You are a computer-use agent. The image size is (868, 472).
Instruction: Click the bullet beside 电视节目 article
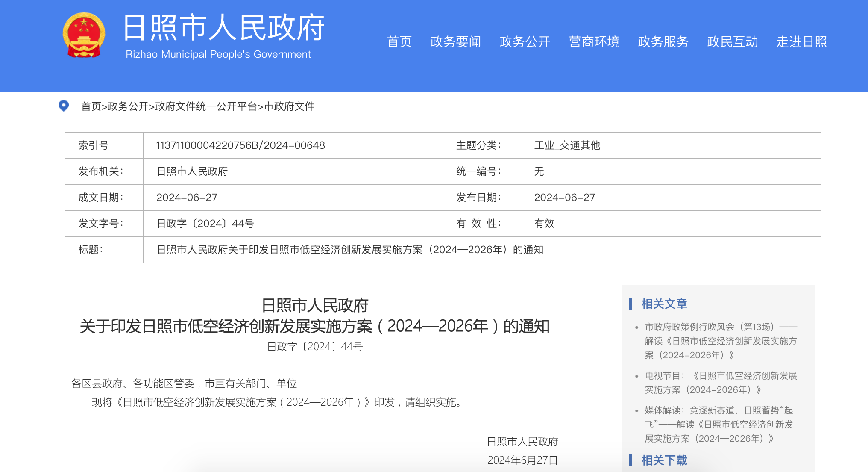coord(636,376)
